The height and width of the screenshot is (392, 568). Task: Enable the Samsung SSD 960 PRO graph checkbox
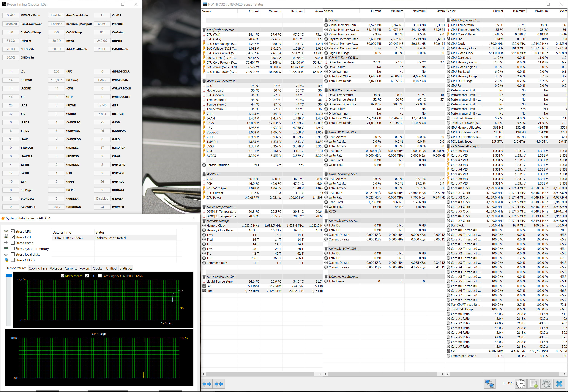pos(100,276)
